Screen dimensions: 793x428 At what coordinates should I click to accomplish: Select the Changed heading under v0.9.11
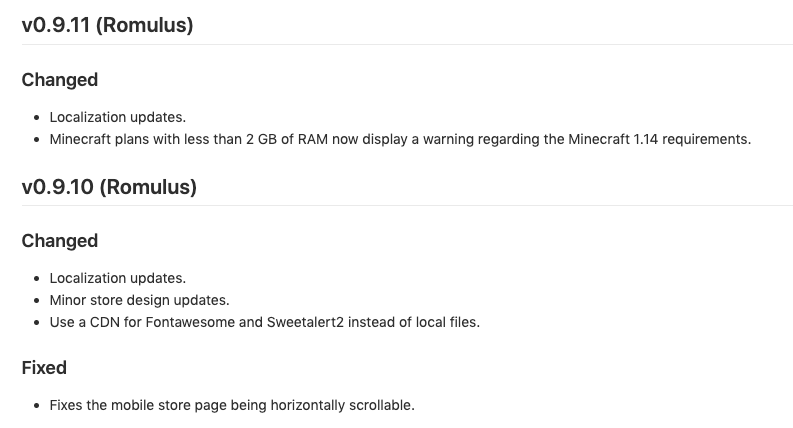coord(60,80)
